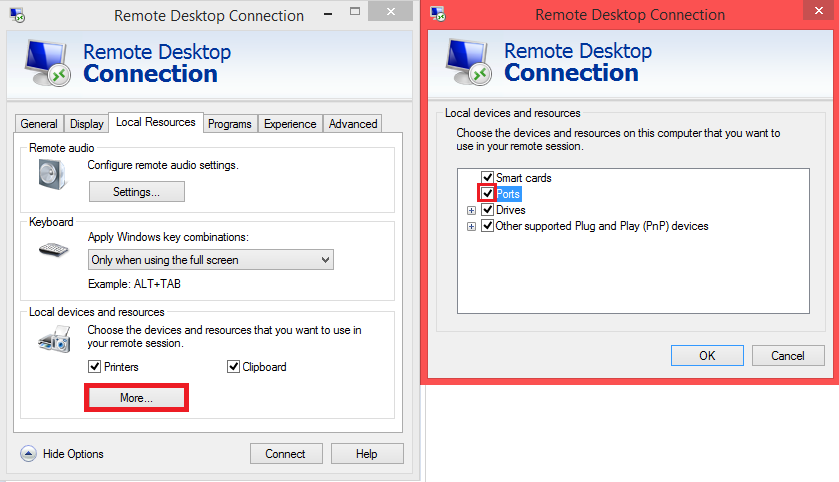
Task: Click the More... button
Action: [x=136, y=397]
